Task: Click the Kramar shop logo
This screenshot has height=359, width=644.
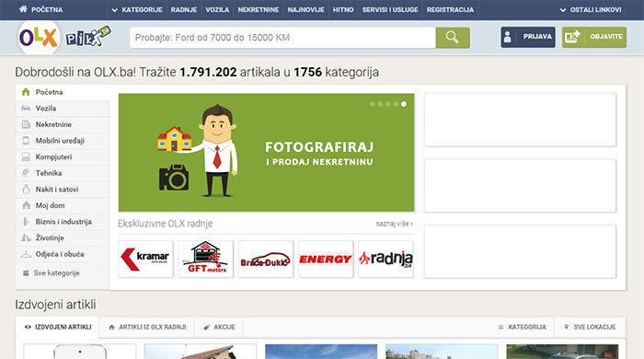Action: pos(145,260)
